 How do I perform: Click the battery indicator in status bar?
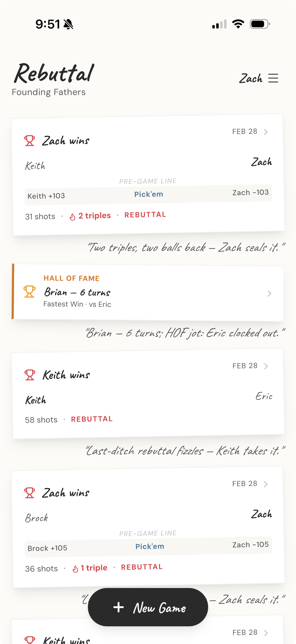[x=259, y=24]
